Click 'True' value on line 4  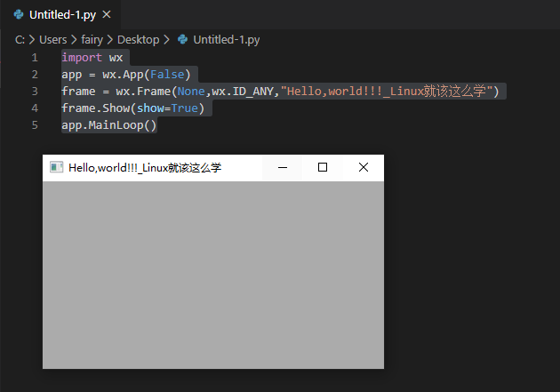pyautogui.click(x=184, y=108)
